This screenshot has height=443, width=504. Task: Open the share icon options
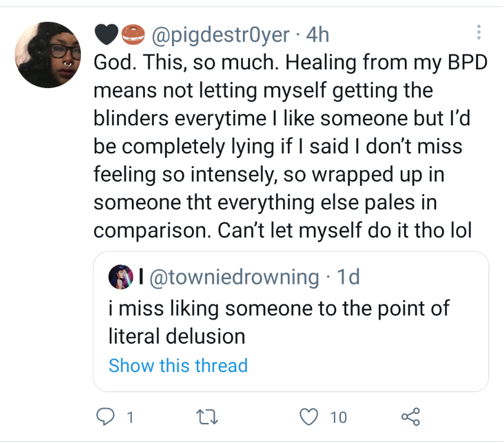coord(411,418)
